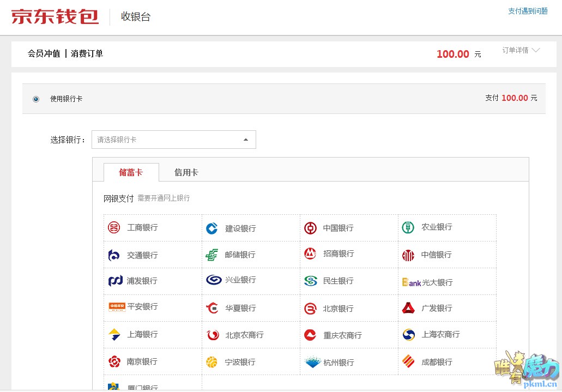This screenshot has height=392, width=562.
Task: Click the 上海农商行 logo icon
Action: coord(409,334)
